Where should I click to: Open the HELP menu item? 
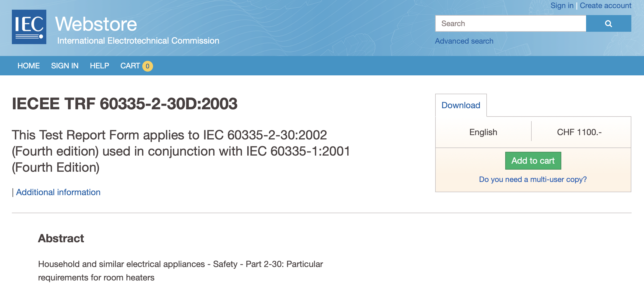coord(100,66)
